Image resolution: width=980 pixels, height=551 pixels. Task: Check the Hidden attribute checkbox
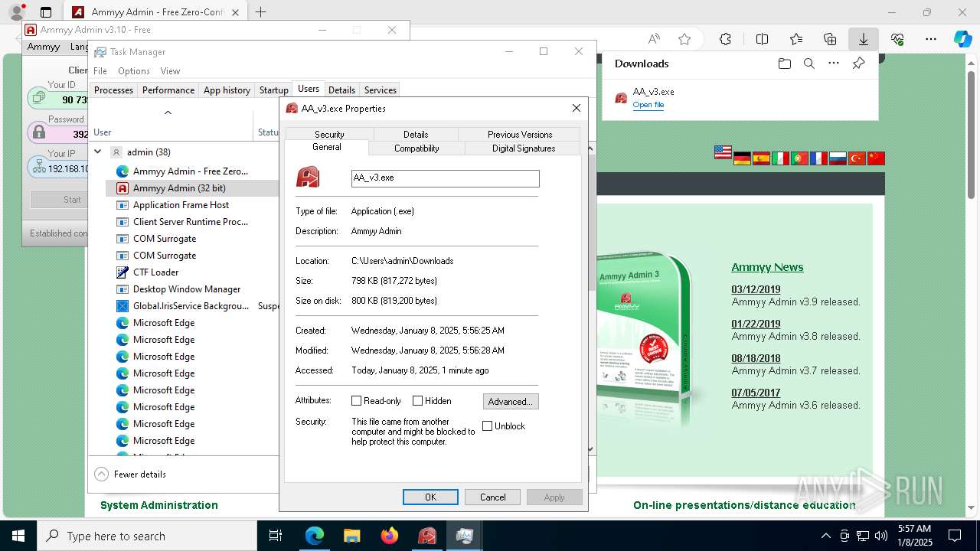coord(417,400)
